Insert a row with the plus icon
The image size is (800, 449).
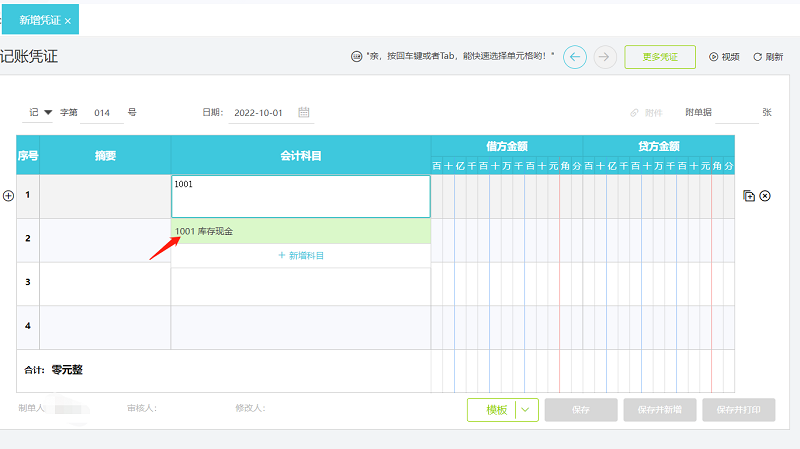pos(9,196)
